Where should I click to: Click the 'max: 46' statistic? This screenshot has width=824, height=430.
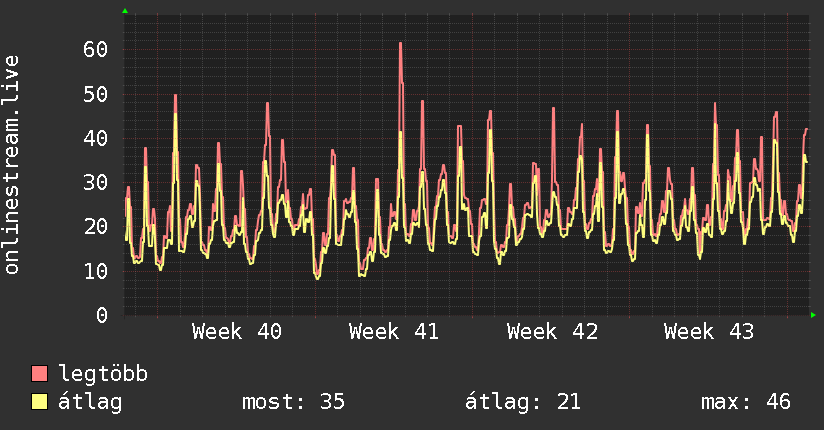(x=746, y=402)
